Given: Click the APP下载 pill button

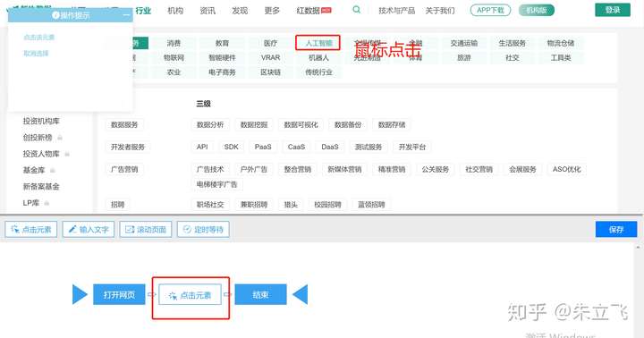Looking at the screenshot, I should (490, 10).
